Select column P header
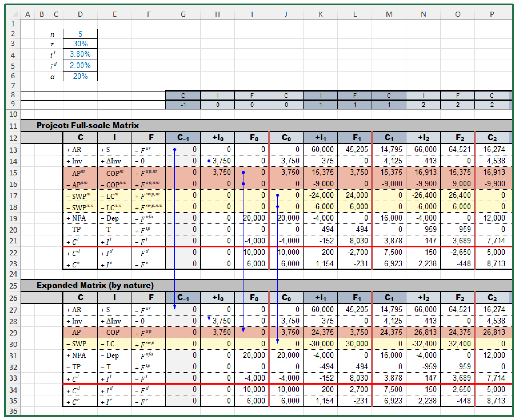Screen dimensions: 518x420 coord(492,14)
